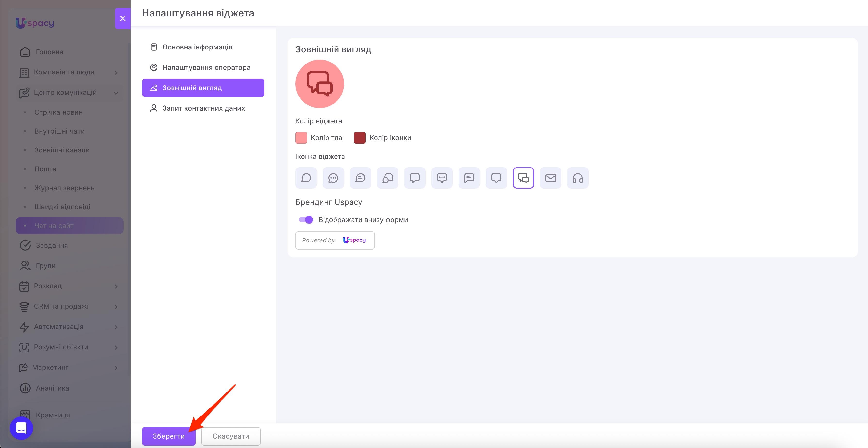
Task: Click the Маркетинг icon
Action: pyautogui.click(x=23, y=368)
